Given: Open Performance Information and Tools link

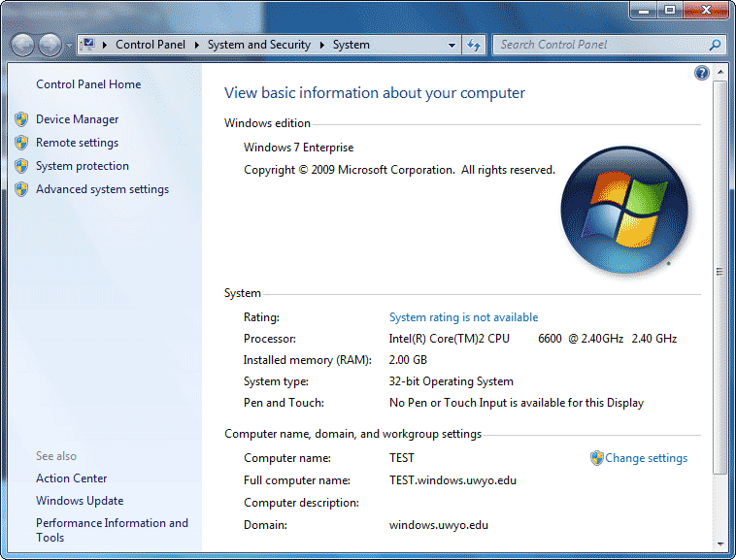Looking at the screenshot, I should [112, 530].
